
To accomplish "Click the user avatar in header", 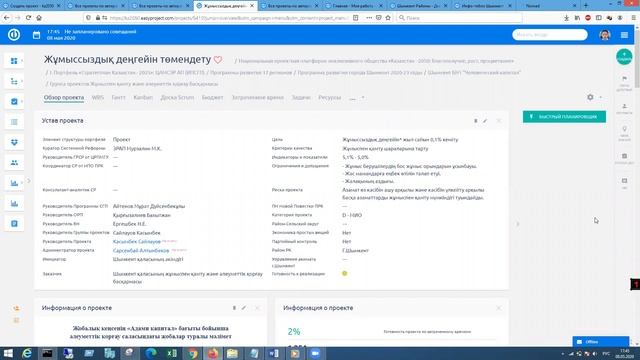I will point(604,35).
